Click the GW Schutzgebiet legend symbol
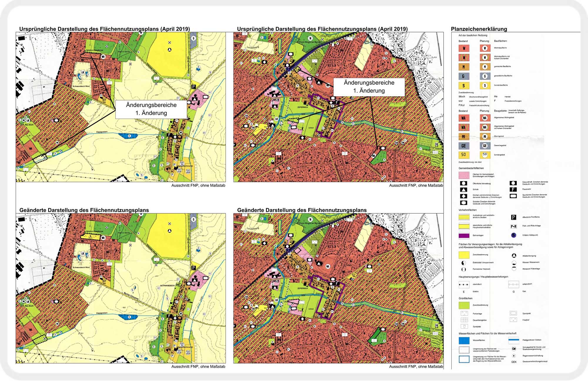This screenshot has height=382, width=588. pyautogui.click(x=514, y=349)
